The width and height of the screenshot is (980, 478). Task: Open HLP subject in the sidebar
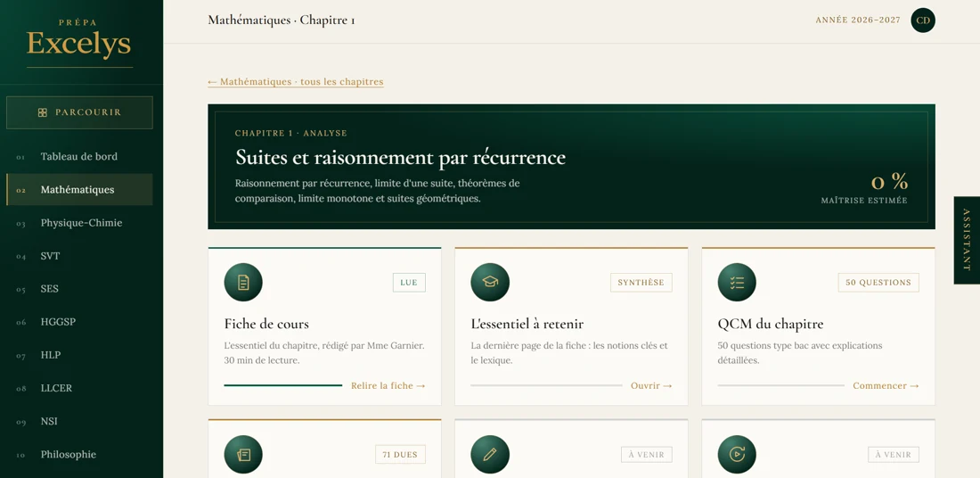[79, 355]
